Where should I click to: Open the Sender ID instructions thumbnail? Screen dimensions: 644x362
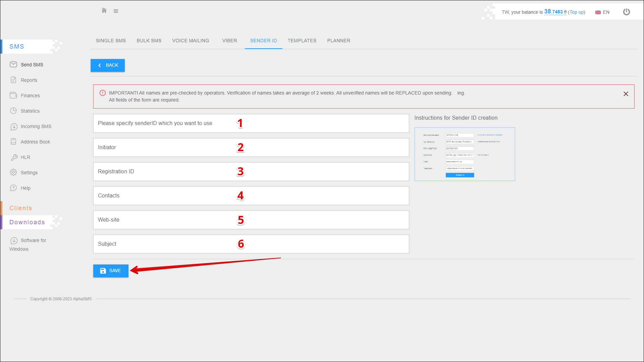465,154
